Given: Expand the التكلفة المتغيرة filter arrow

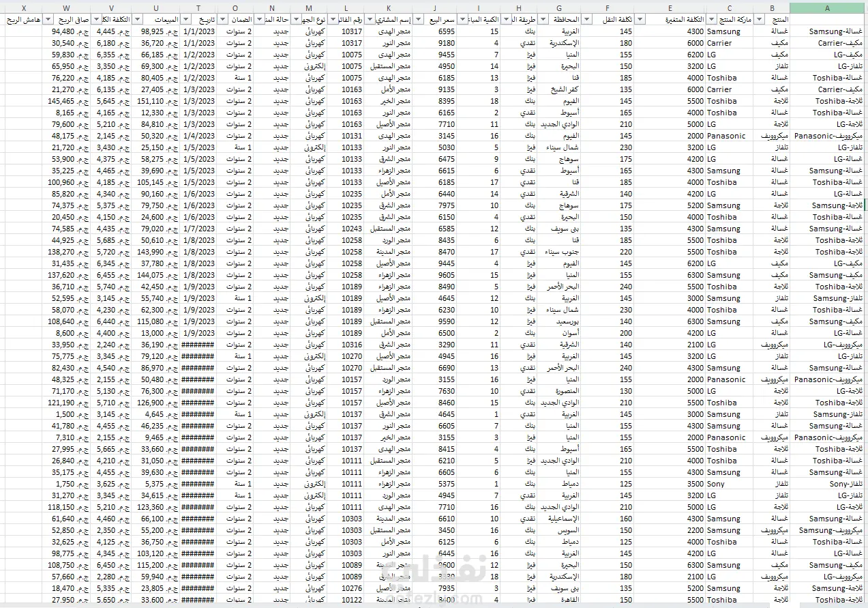Looking at the screenshot, I should (x=639, y=20).
